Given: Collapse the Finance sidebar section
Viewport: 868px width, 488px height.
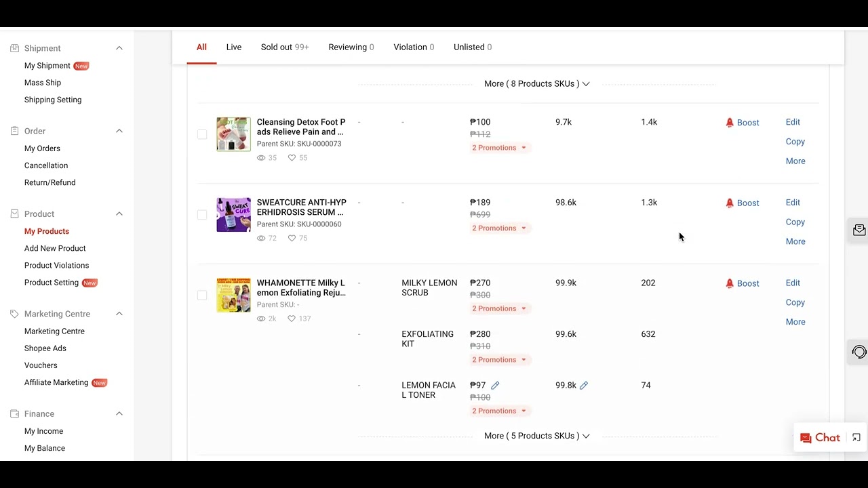Looking at the screenshot, I should tap(119, 413).
